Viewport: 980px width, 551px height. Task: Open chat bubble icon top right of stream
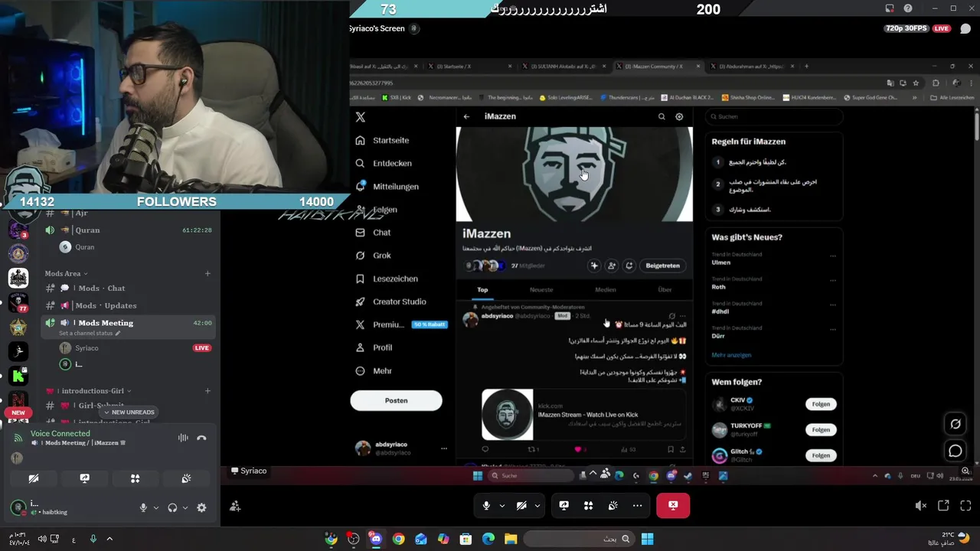click(965, 29)
